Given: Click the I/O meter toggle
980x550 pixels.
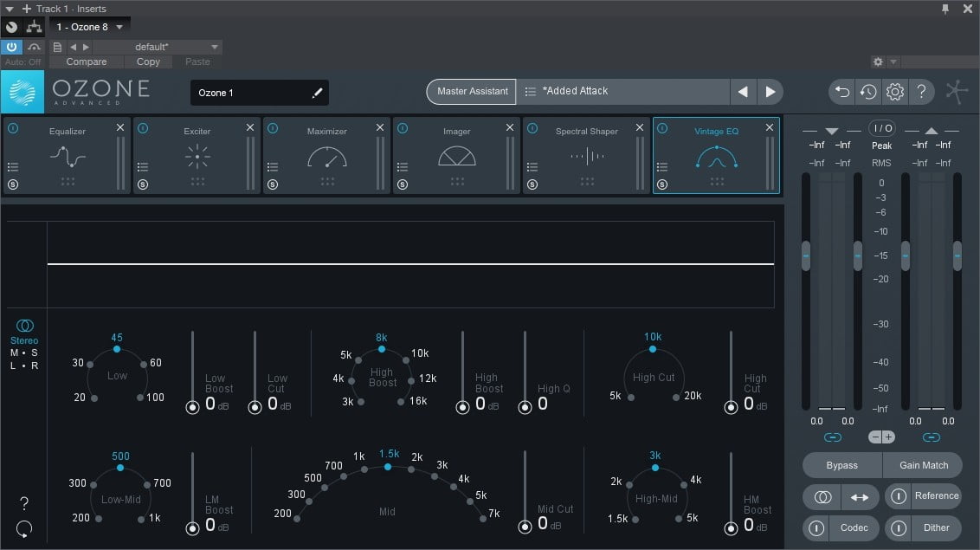Looking at the screenshot, I should click(882, 128).
